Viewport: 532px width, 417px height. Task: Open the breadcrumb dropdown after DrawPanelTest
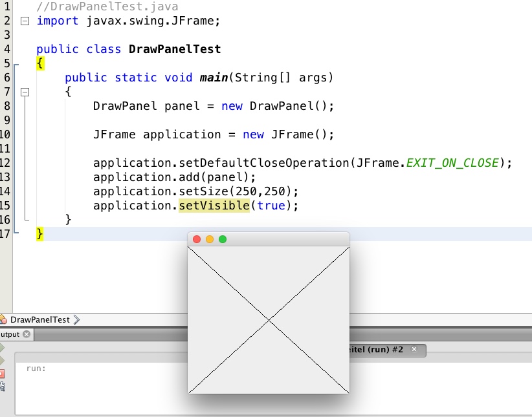click(x=76, y=319)
